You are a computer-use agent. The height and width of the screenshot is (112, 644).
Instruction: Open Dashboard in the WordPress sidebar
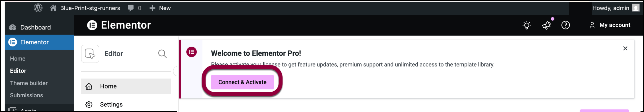[35, 27]
